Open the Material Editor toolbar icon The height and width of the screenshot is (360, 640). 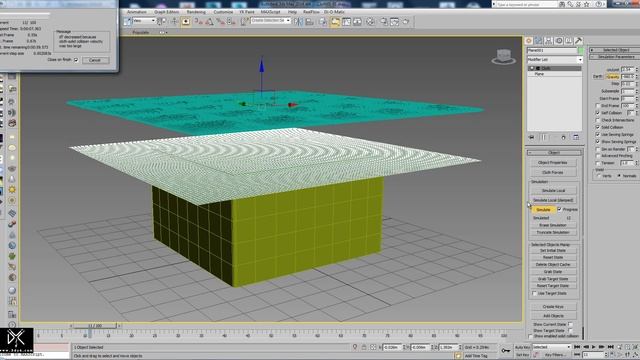pyautogui.click(x=370, y=22)
